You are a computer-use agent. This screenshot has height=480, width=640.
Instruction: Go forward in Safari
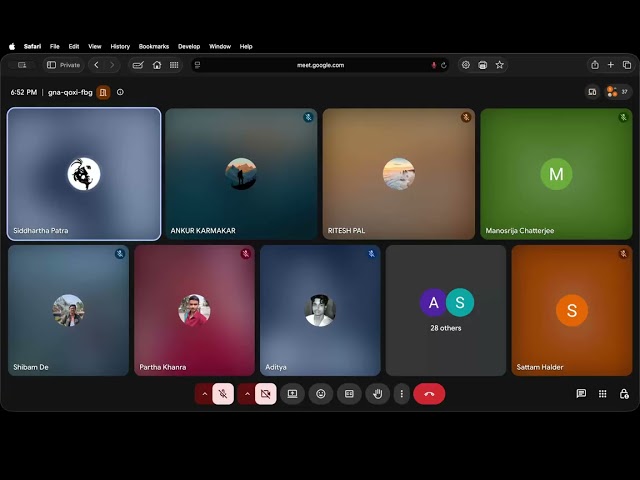tap(112, 65)
